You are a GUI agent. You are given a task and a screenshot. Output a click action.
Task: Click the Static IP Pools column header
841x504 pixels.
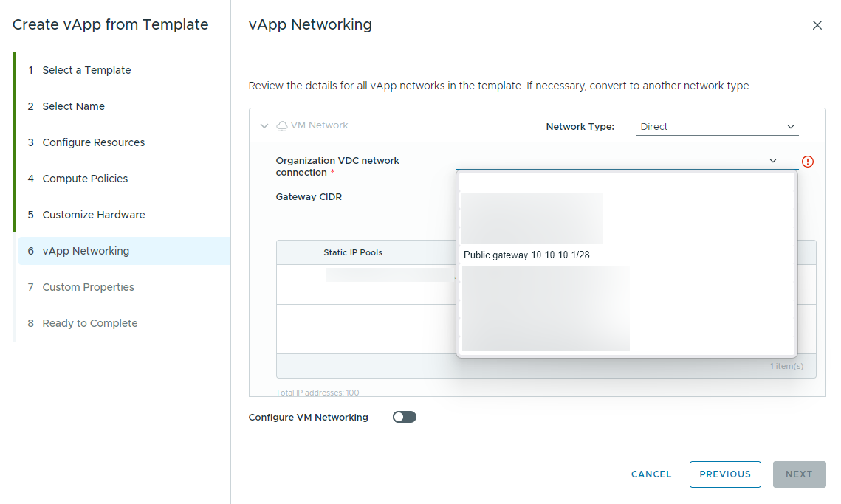point(352,252)
